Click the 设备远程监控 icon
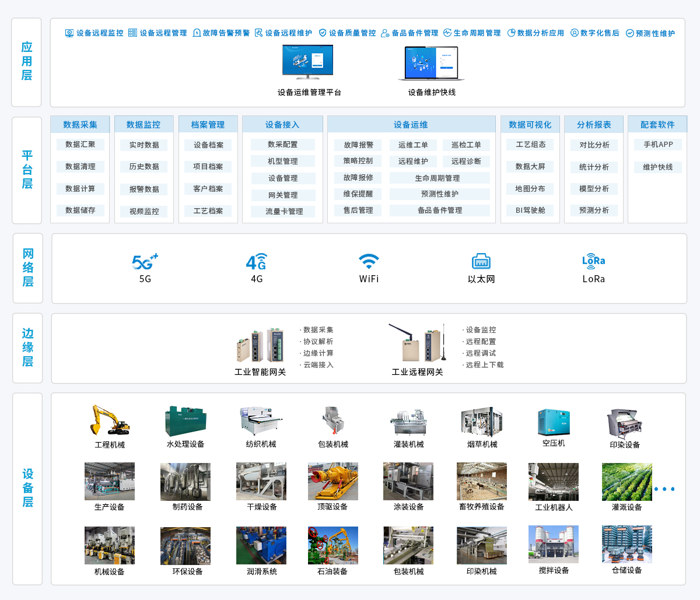This screenshot has width=700, height=600. coord(69,33)
